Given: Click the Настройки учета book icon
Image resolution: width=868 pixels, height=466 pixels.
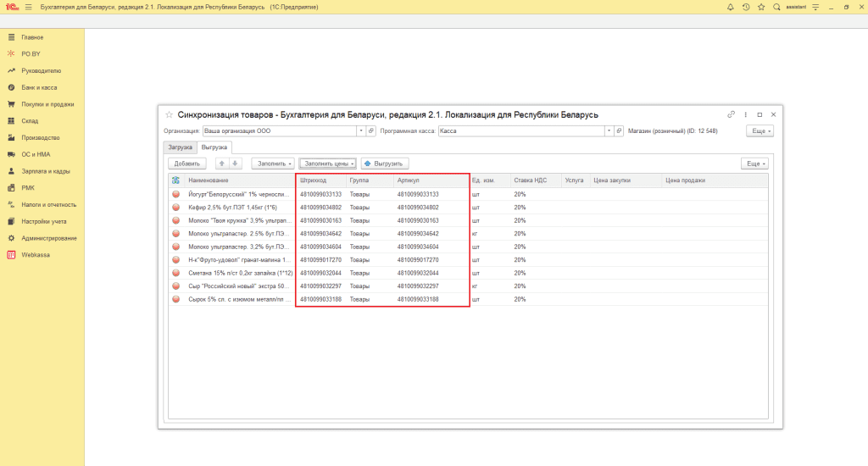Looking at the screenshot, I should click(11, 221).
